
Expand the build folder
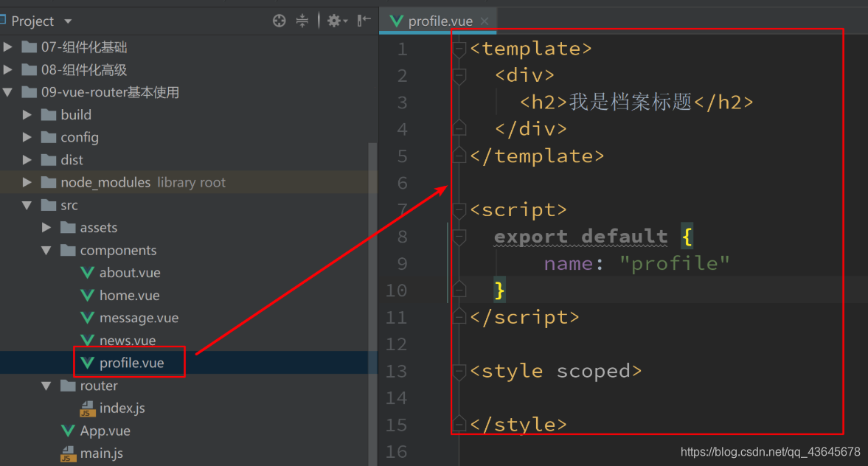coord(27,114)
